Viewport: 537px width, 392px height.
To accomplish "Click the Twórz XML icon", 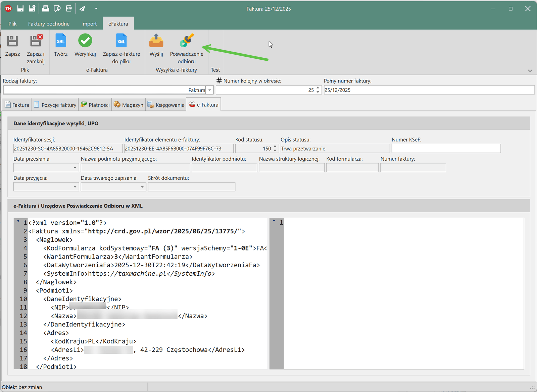I will [x=61, y=41].
